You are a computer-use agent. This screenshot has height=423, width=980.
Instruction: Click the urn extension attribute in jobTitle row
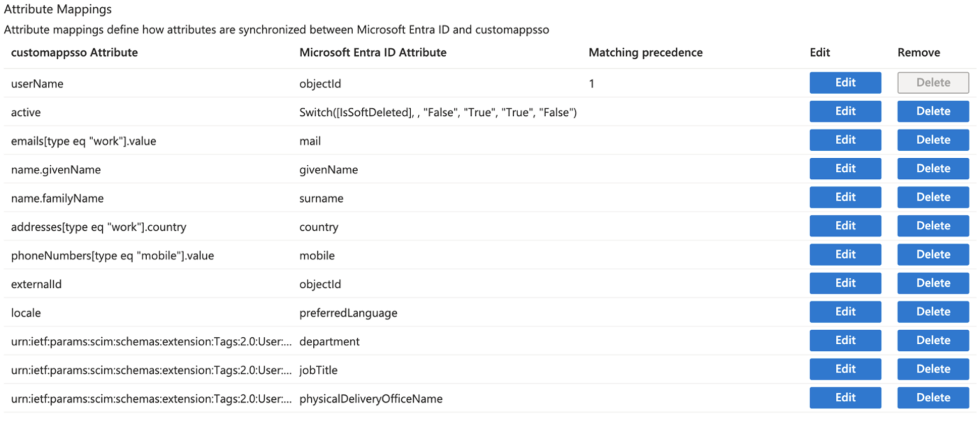pos(151,370)
